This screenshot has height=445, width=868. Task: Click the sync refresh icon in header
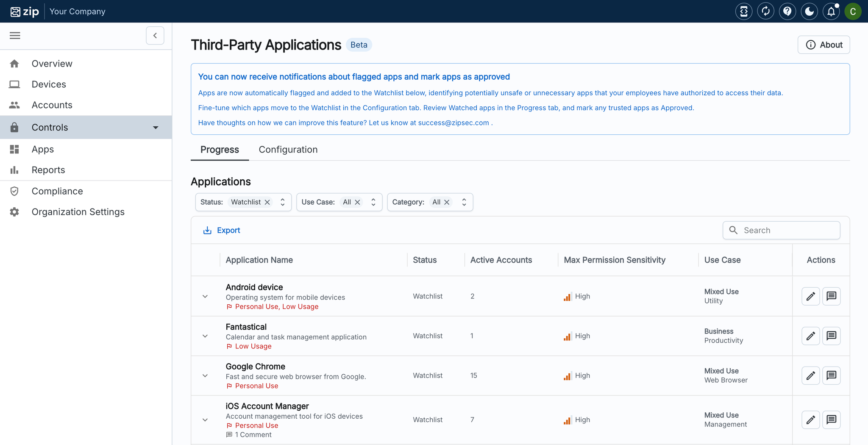765,11
